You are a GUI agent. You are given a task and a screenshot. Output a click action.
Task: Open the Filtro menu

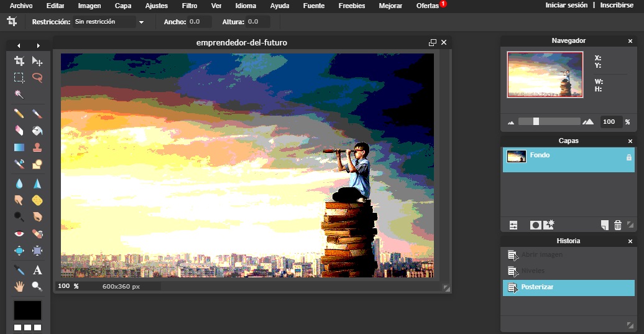coord(190,6)
